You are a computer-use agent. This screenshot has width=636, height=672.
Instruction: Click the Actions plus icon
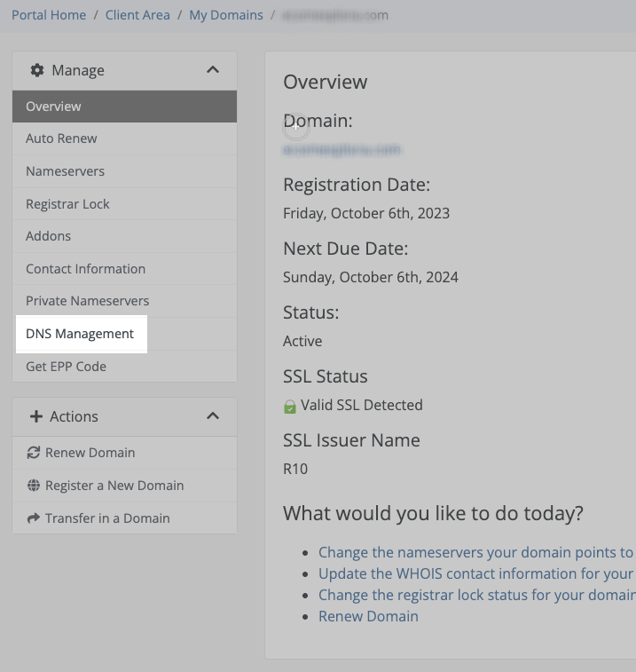[x=36, y=416]
